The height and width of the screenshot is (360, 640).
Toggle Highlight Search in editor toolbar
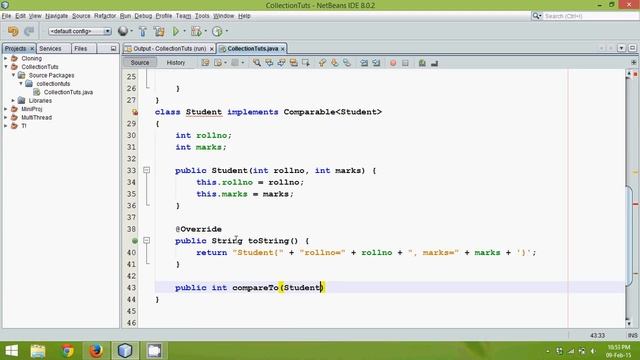[x=293, y=63]
